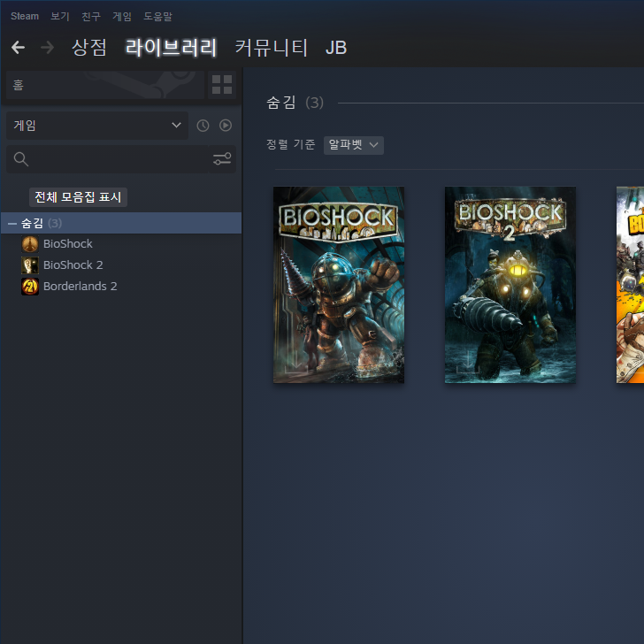Click the search magnifier icon
This screenshot has width=644, height=644.
[x=21, y=159]
